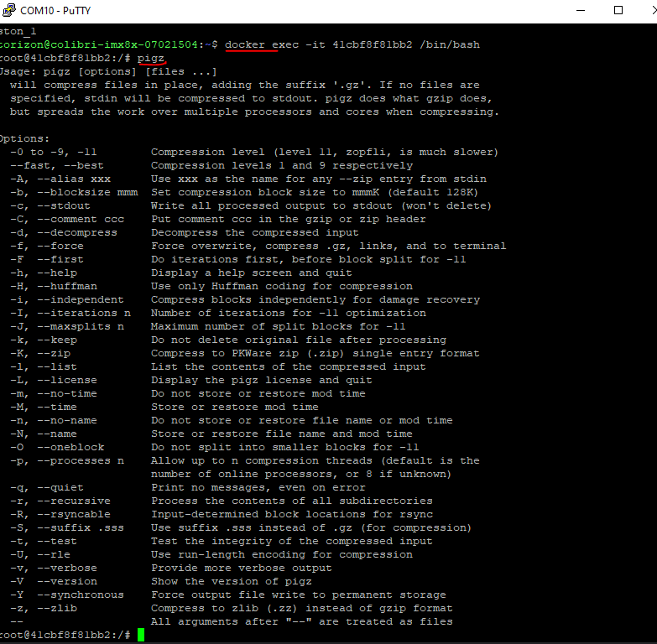
Task: Click the 'Usage: pigz [options] [files ...]' line
Action: pyautogui.click(x=108, y=71)
